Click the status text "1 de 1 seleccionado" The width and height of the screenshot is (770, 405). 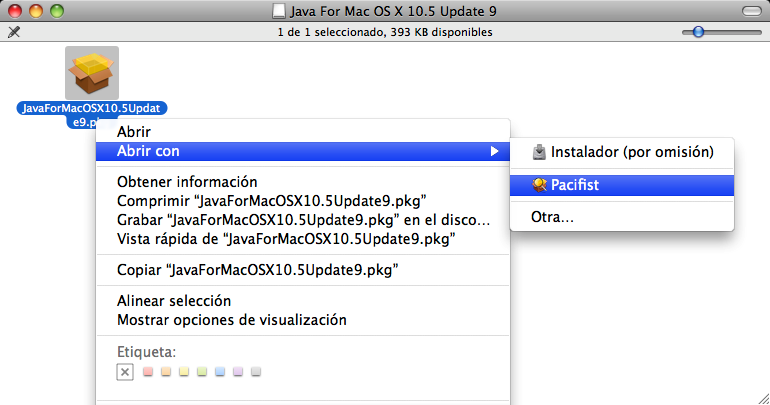coord(331,32)
